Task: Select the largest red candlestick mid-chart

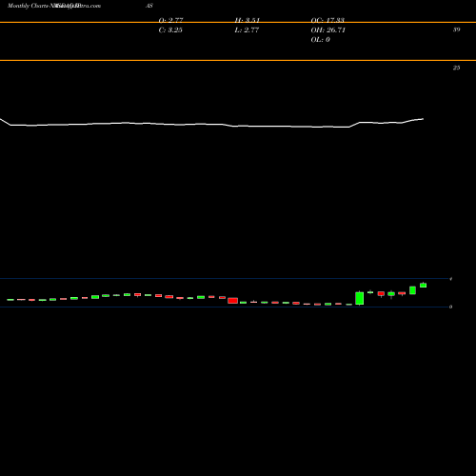Action: (232, 301)
